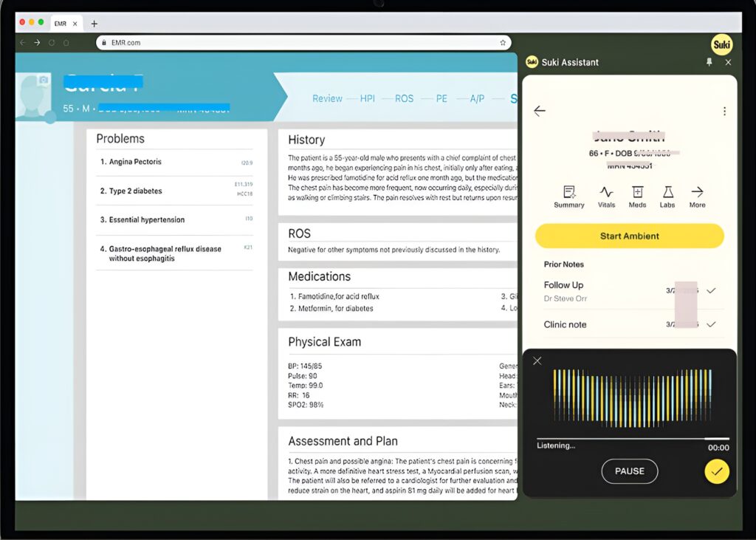Click the browser back arrow
Image resolution: width=756 pixels, height=540 pixels.
[x=23, y=42]
